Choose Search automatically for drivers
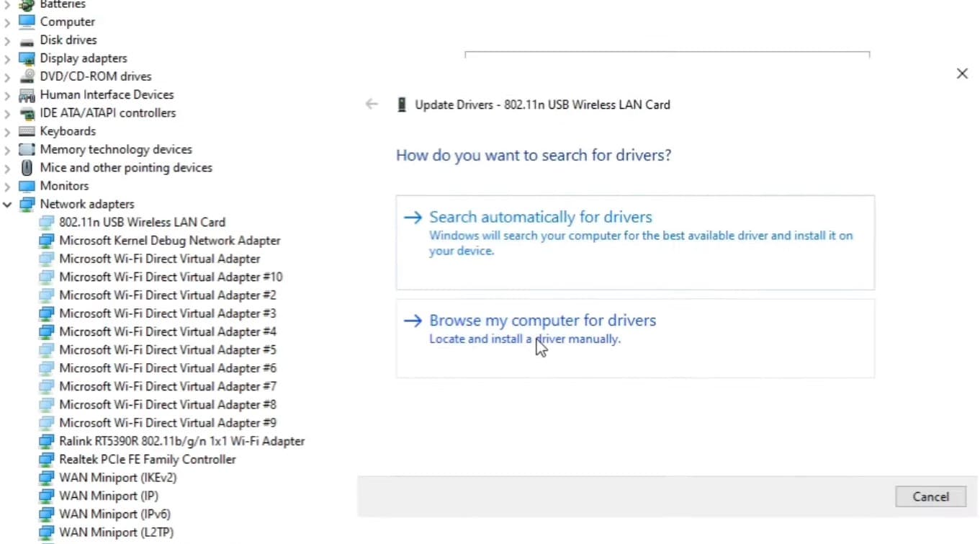Screen dimensions: 980x544 tap(540, 217)
